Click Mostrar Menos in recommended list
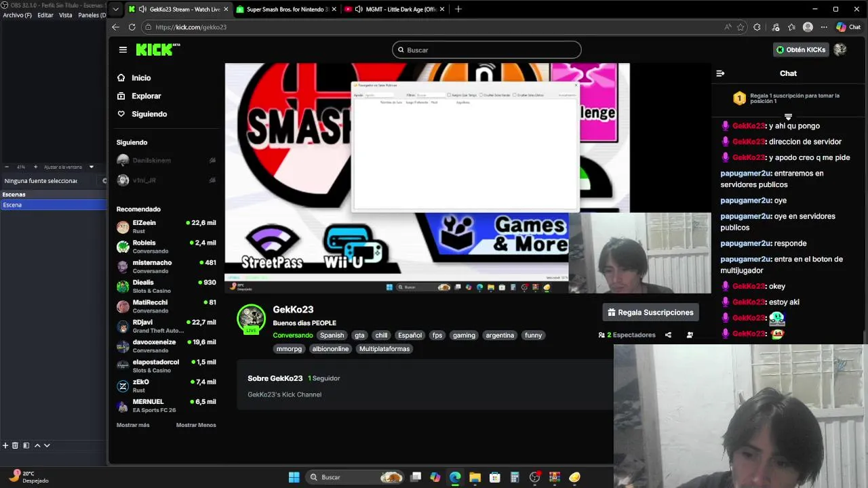The height and width of the screenshot is (488, 868). [x=196, y=425]
